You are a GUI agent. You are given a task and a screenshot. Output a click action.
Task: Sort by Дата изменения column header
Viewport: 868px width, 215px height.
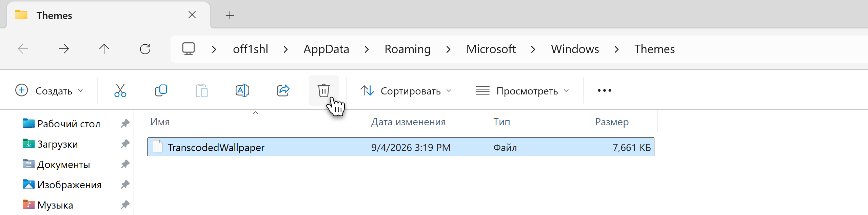tap(408, 122)
